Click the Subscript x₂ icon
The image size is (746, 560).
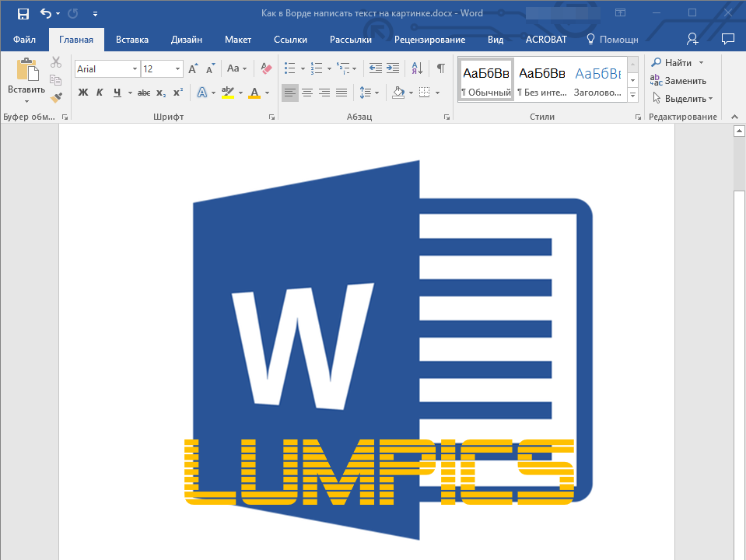click(x=161, y=93)
